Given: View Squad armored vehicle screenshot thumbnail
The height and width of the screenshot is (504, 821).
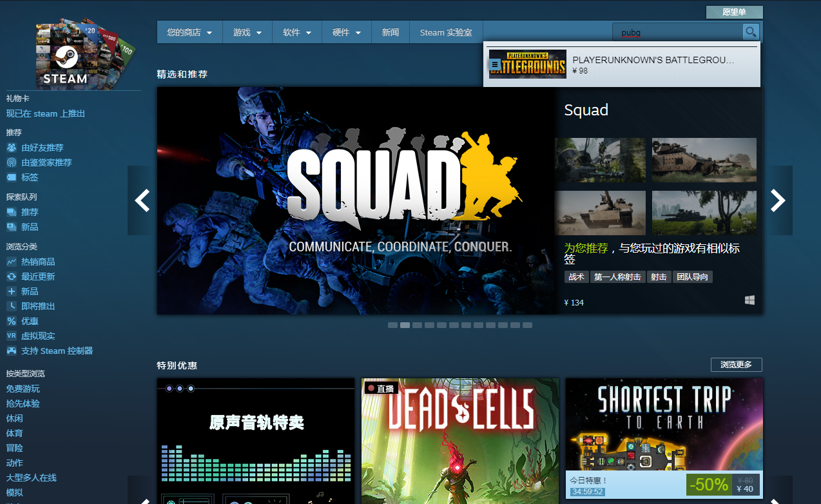Looking at the screenshot, I should [x=704, y=160].
